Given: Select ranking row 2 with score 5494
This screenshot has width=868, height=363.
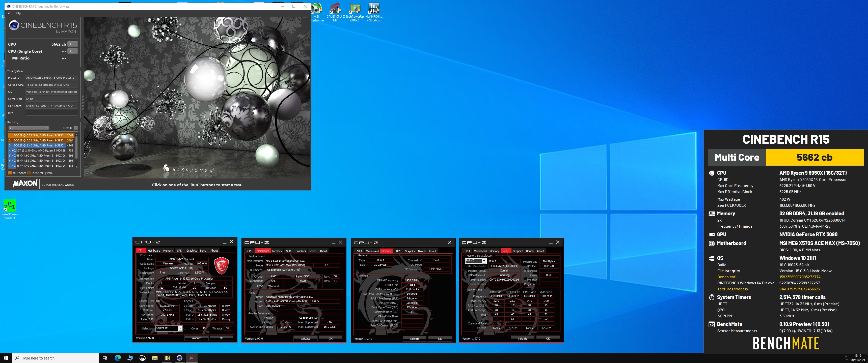Looking at the screenshot, I should [x=41, y=140].
